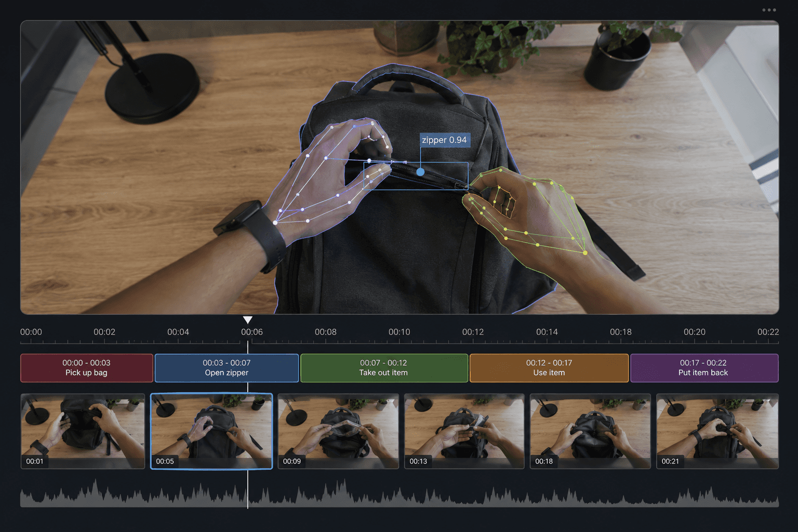Open the highlighted 00:05 frame thumbnail
Screen dimensions: 798x532
pyautogui.click(x=211, y=431)
